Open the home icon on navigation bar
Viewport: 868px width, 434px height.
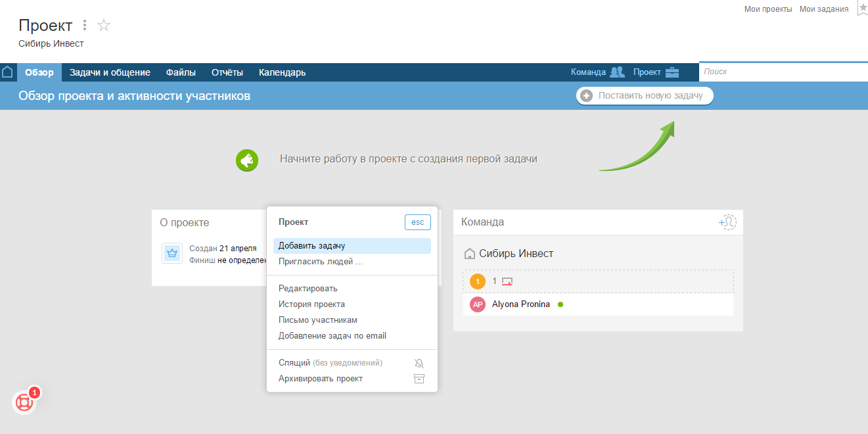coord(7,72)
